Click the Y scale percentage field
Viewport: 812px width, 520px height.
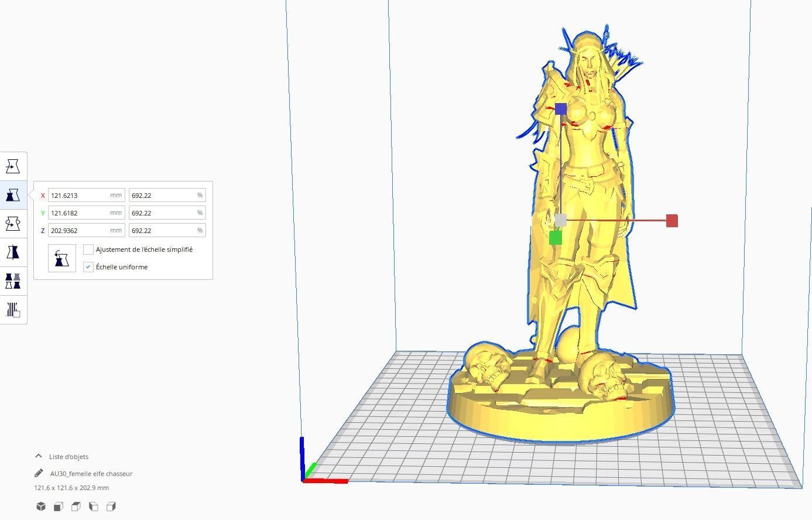point(167,213)
